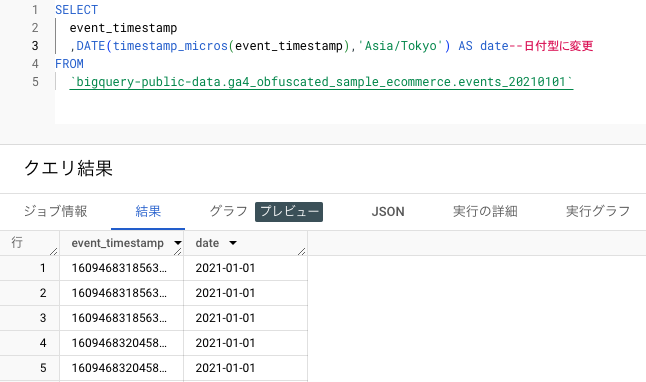Open the date column dropdown arrow
The width and height of the screenshot is (646, 382).
point(233,243)
